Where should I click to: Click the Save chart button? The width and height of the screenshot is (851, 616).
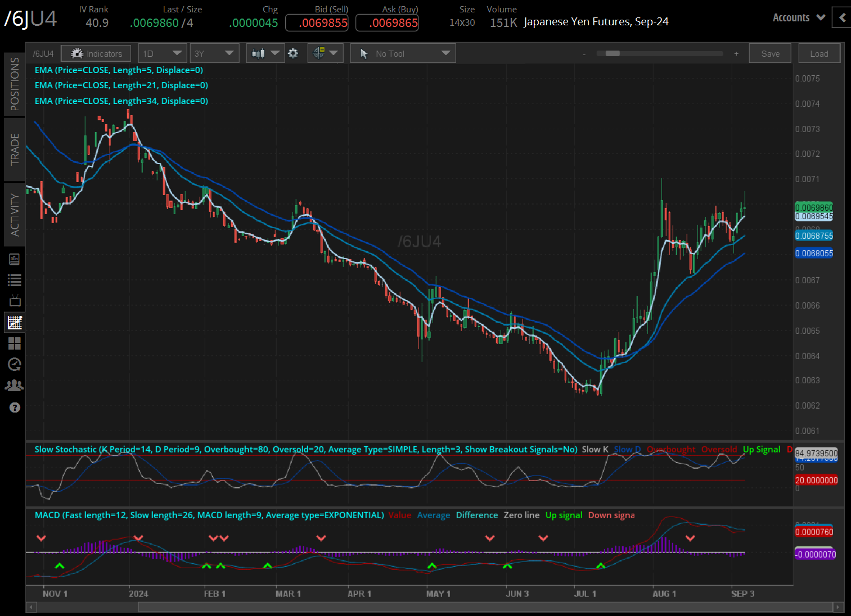click(x=770, y=53)
